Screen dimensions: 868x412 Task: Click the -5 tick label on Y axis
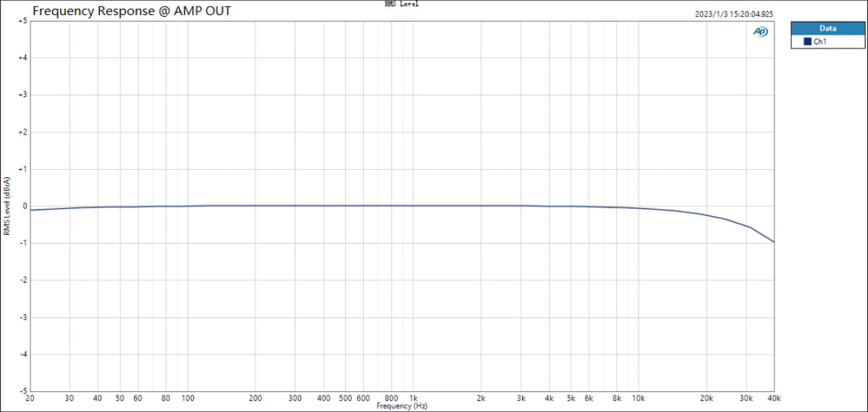[x=23, y=391]
